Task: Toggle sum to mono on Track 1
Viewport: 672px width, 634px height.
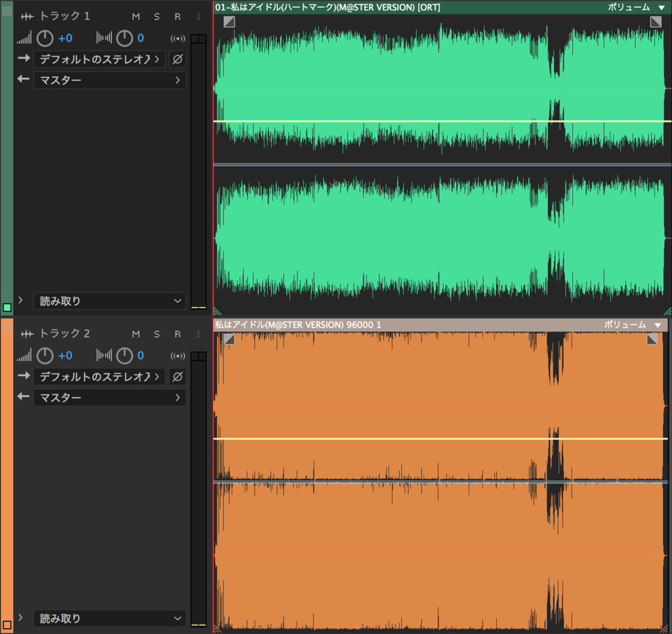Action: [178, 38]
